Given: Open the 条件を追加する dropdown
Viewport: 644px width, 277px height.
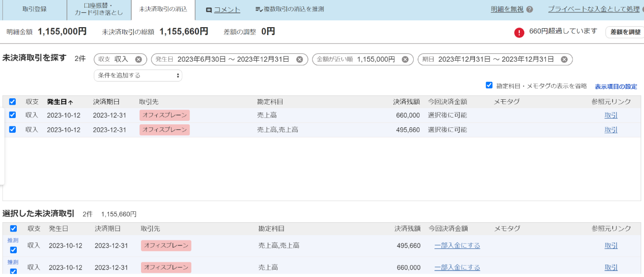Looking at the screenshot, I should 138,76.
